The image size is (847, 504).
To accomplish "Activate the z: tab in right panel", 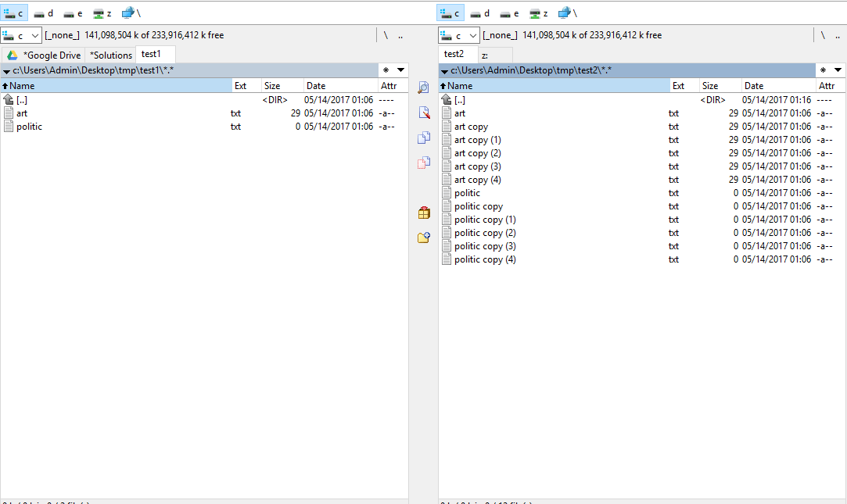I will (x=494, y=55).
